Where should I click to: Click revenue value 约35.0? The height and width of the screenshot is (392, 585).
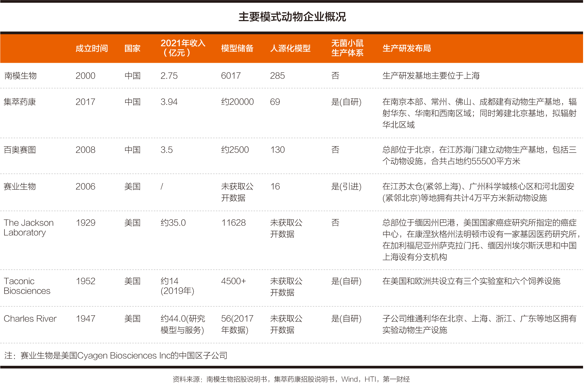[173, 223]
